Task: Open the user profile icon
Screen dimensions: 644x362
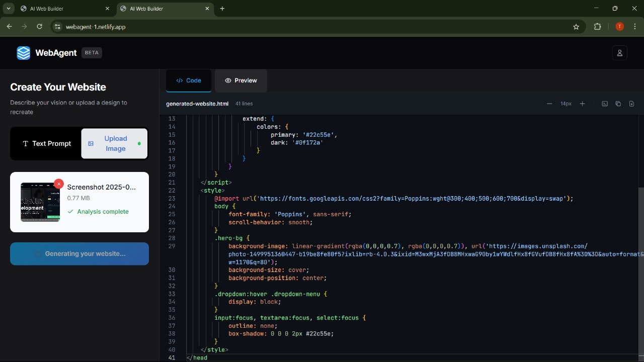Action: point(619,53)
